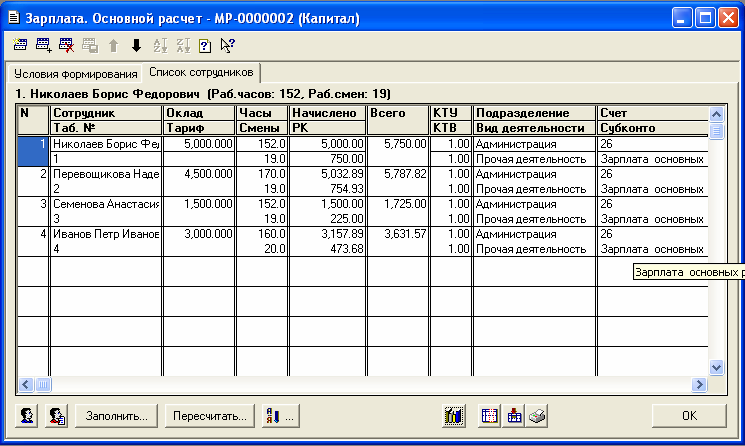Screen dimensions: 745x446
Task: Click the delete row icon
Action: pos(67,45)
